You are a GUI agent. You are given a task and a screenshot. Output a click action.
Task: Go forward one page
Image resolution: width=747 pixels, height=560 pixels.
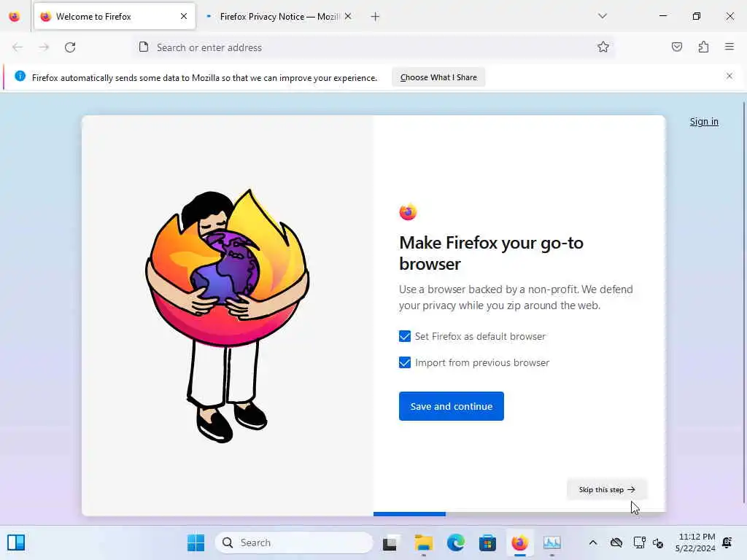pos(44,47)
